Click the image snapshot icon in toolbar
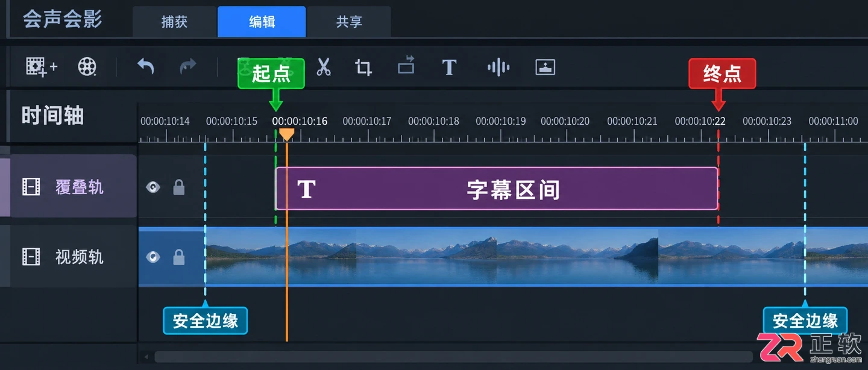This screenshot has height=370, width=868. (545, 67)
